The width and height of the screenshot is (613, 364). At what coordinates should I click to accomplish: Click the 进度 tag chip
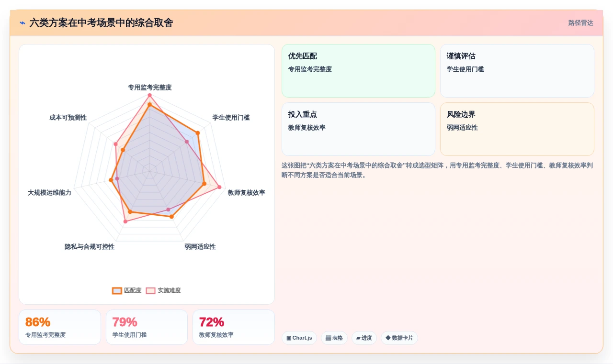364,338
